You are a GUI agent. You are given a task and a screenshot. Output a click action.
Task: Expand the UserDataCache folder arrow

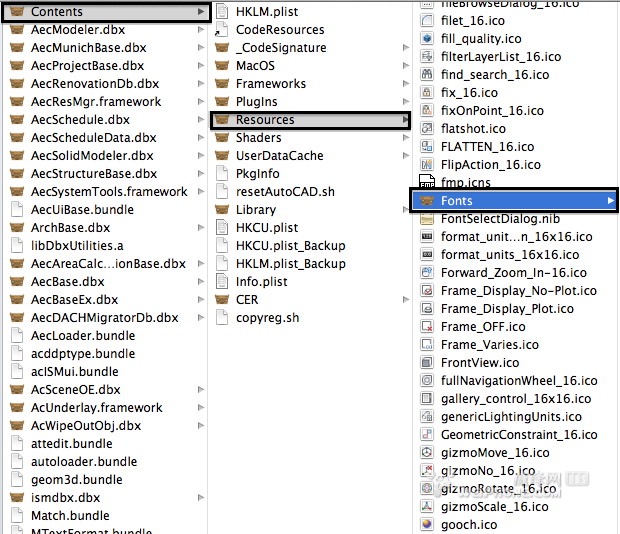[x=406, y=155]
